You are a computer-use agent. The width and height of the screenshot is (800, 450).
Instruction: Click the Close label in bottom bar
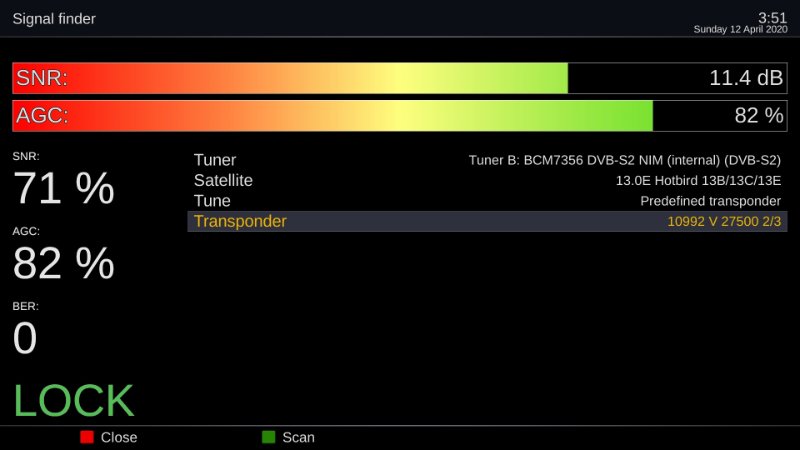pyautogui.click(x=118, y=437)
